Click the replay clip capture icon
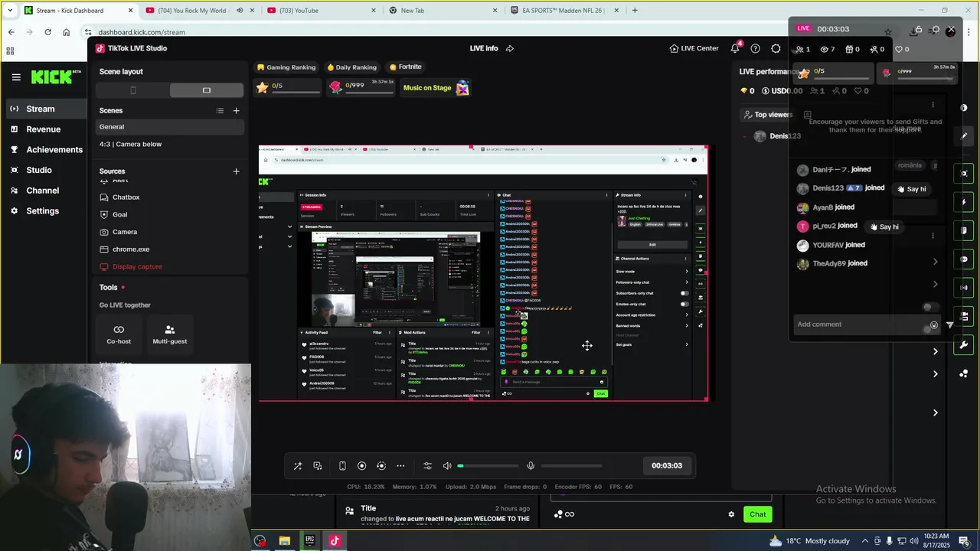Screen dimensions: 980x551 coord(381,466)
